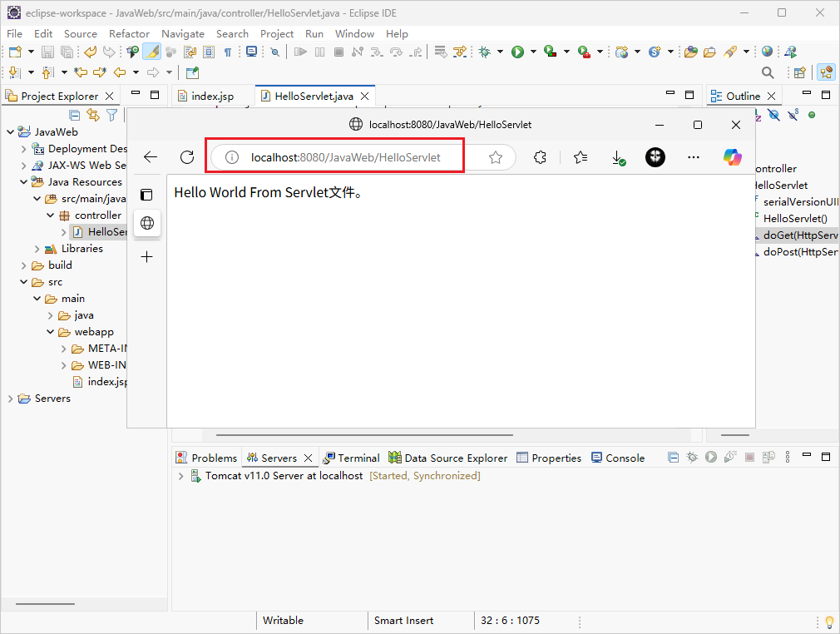Click browser Back arrow button
This screenshot has height=634, width=840.
(151, 157)
